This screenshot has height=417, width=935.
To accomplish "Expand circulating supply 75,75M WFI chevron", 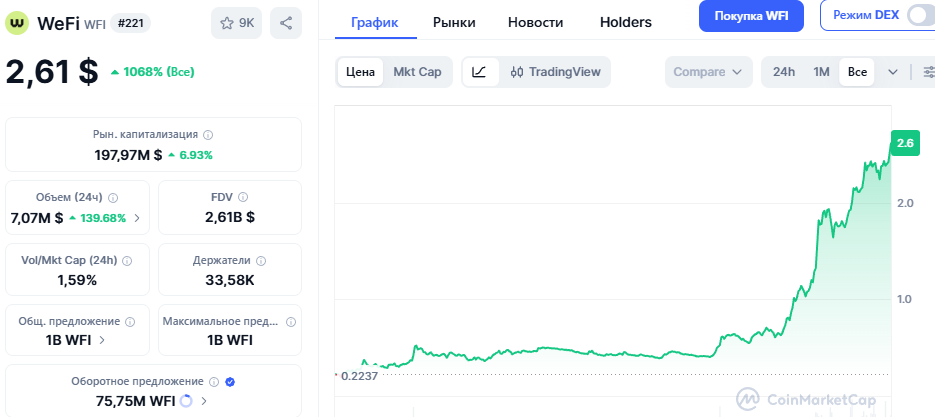I will click(205, 401).
